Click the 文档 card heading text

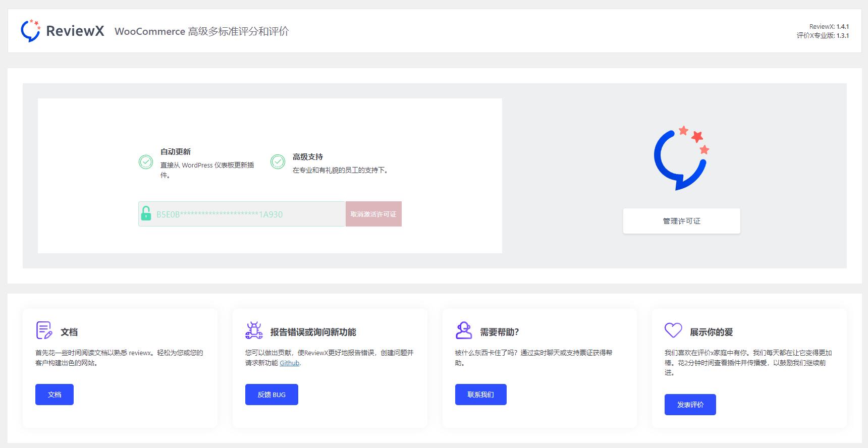[x=69, y=332]
